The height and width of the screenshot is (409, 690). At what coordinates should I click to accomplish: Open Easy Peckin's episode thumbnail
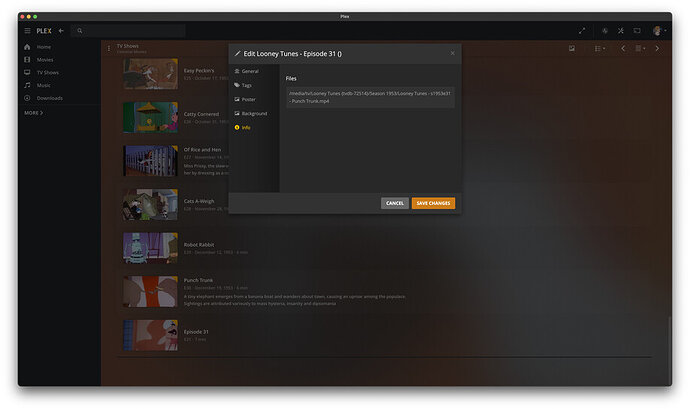pos(150,74)
